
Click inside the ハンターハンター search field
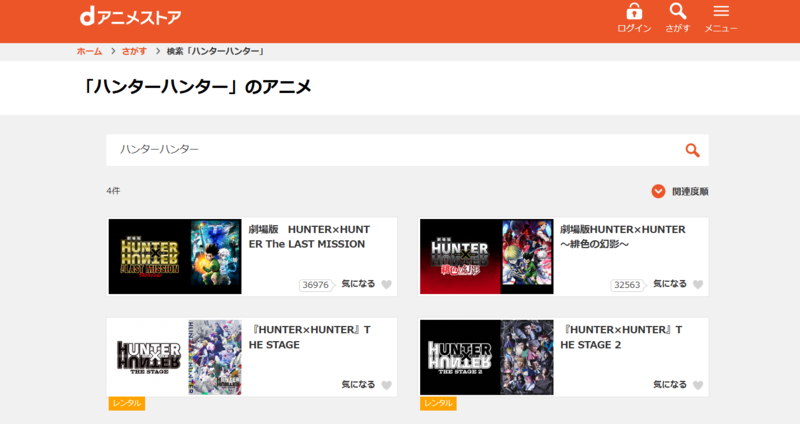390,150
